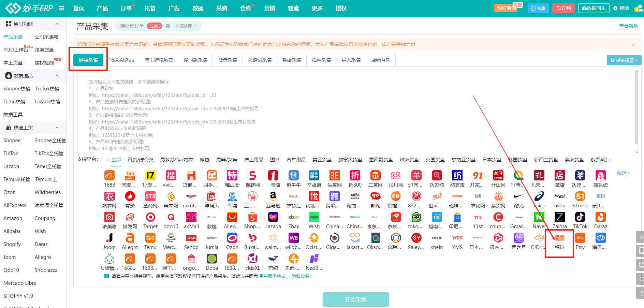Open the 整店采集 tab

(x=292, y=60)
